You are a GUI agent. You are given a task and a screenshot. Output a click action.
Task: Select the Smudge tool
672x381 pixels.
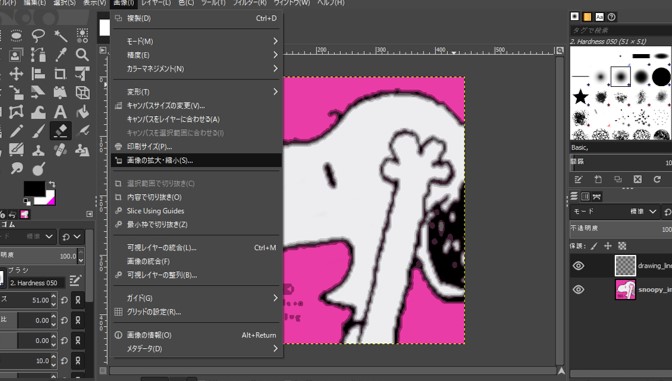[x=16, y=168]
